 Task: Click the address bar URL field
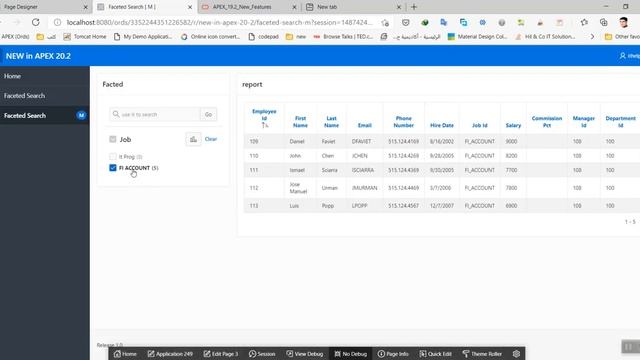pos(220,22)
